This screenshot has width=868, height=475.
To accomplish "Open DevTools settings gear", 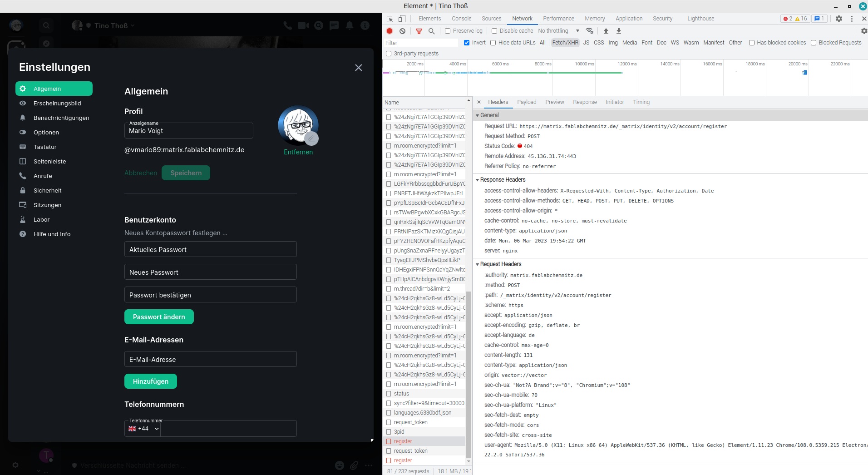I will point(839,19).
